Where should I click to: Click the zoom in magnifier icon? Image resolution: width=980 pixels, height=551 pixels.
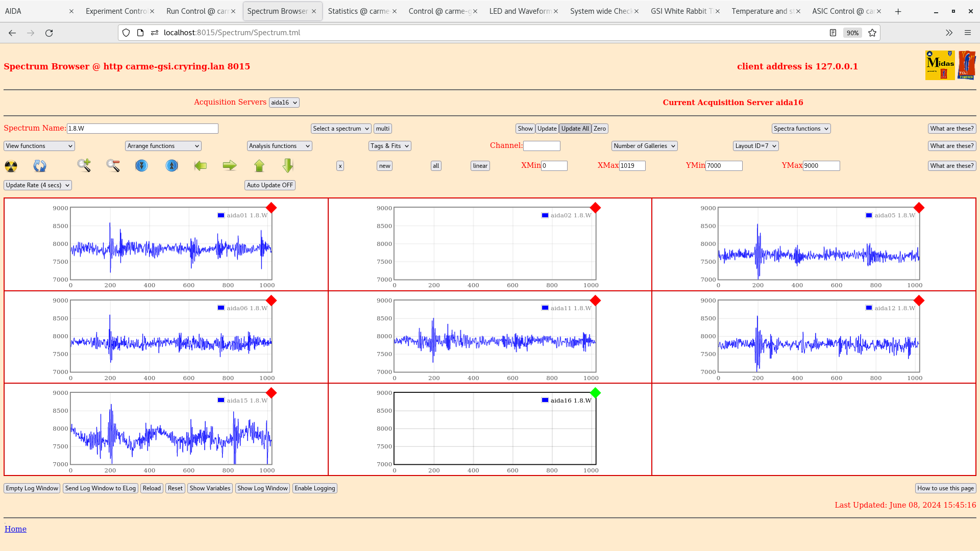point(84,165)
